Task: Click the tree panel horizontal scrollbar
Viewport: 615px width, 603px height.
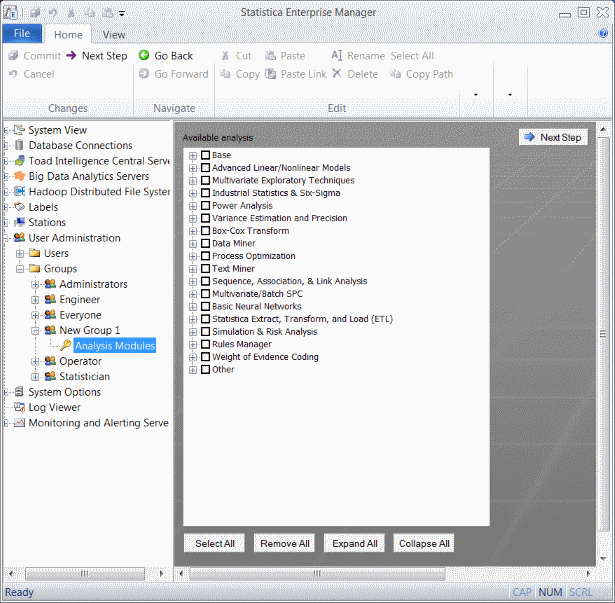Action: 85,574
